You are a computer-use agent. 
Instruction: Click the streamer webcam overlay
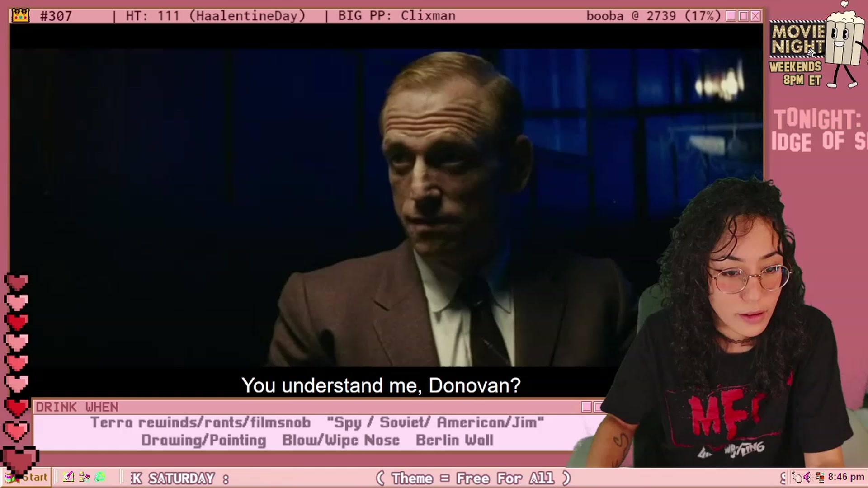point(719,323)
